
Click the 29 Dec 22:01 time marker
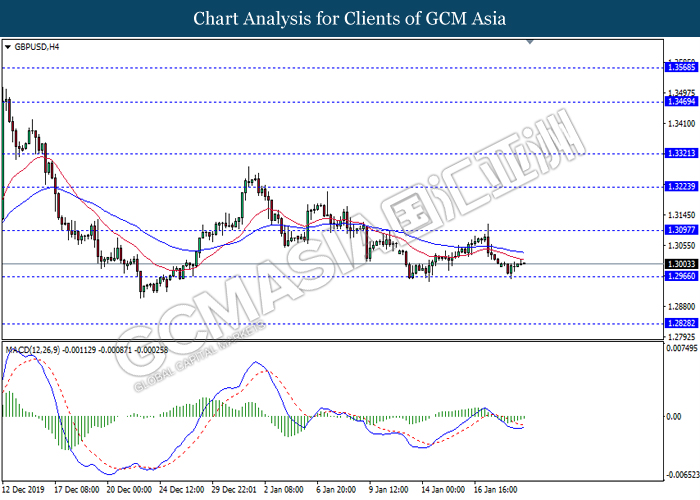(x=231, y=491)
